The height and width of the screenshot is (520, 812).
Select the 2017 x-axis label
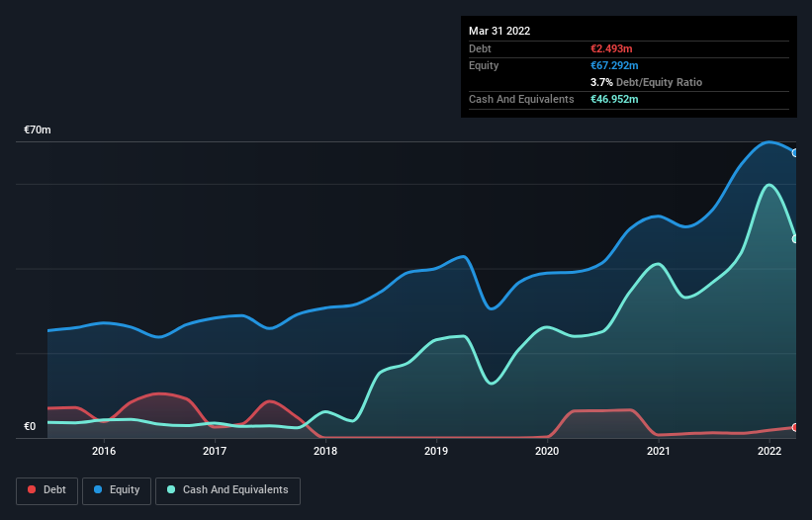click(215, 451)
